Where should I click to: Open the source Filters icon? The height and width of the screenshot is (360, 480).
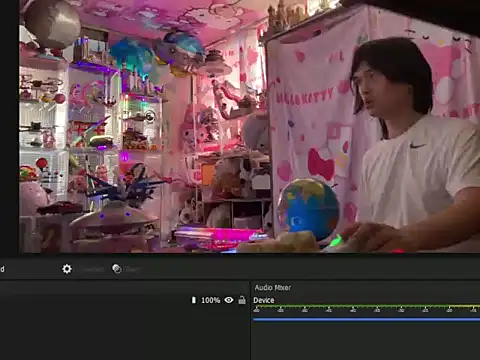click(x=117, y=269)
